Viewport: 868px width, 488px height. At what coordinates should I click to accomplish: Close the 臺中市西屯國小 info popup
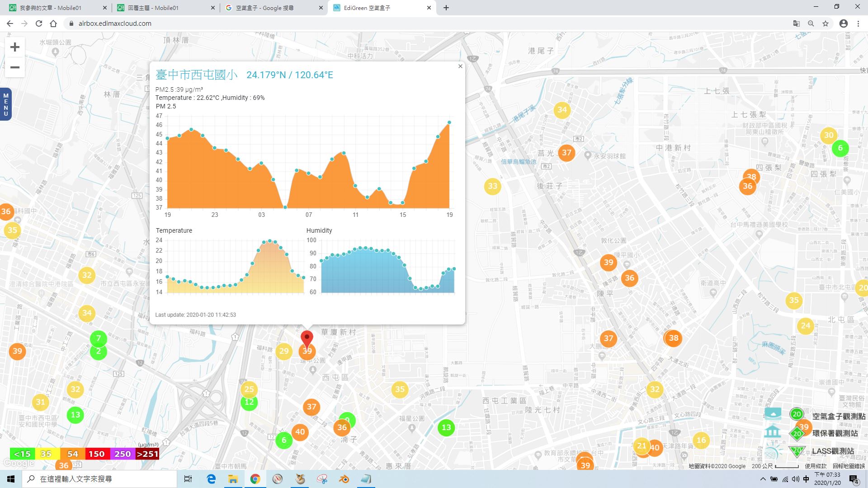coord(460,66)
